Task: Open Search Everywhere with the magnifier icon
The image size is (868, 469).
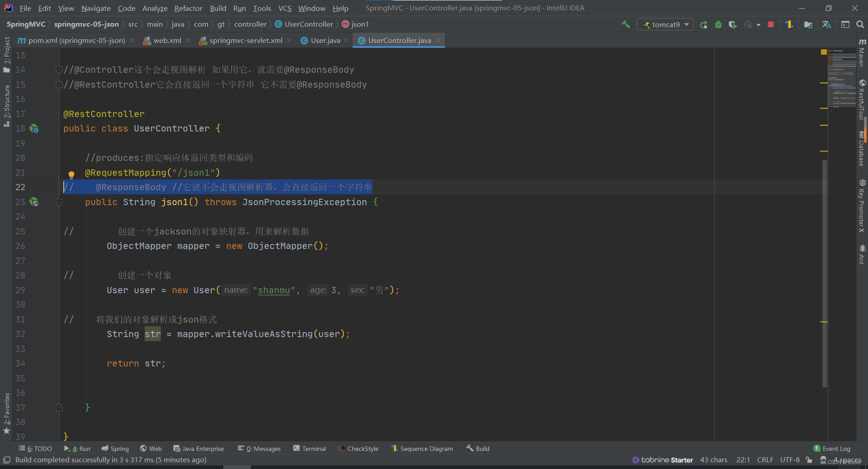Action: [x=860, y=24]
